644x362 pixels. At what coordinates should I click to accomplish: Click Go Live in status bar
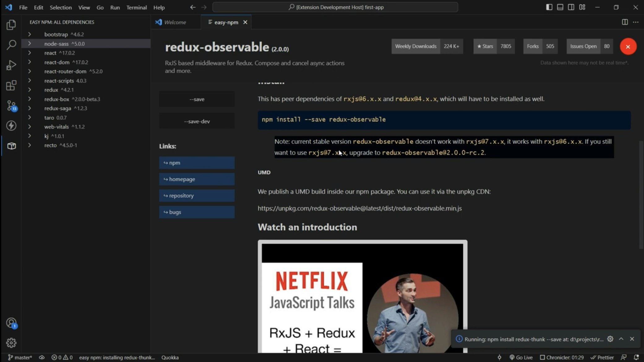tap(521, 357)
